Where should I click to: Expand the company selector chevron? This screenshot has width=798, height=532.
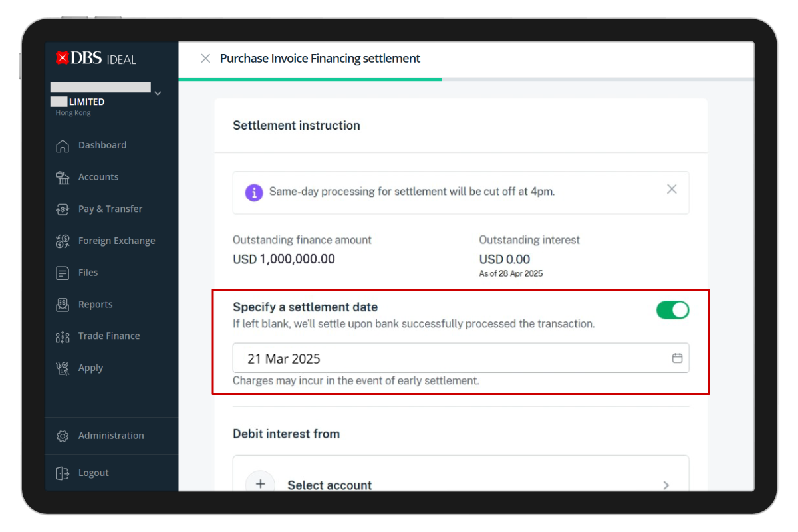tap(158, 94)
